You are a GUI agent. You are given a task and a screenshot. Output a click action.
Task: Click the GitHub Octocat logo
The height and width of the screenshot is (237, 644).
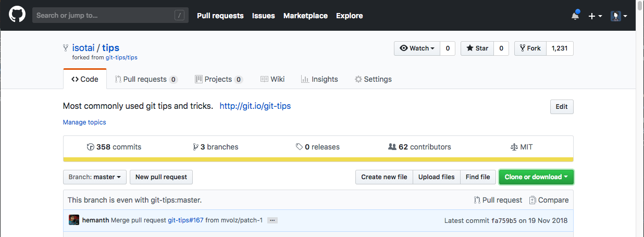coord(17,16)
